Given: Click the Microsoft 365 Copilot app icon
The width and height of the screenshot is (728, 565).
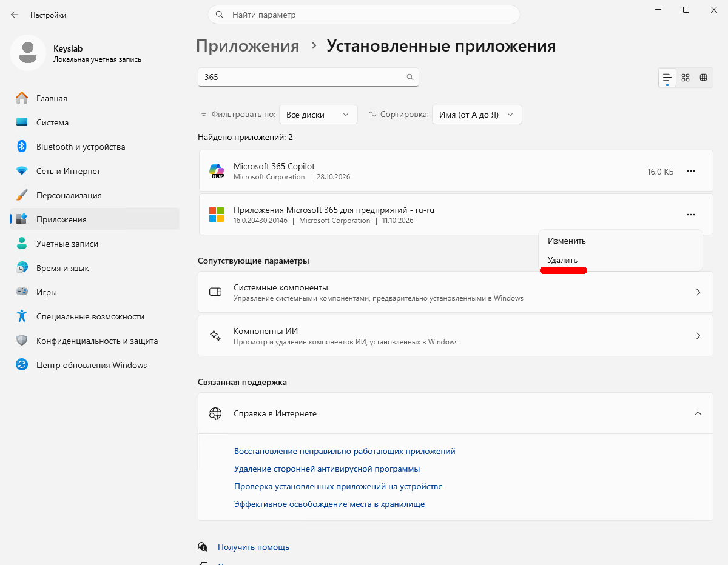Looking at the screenshot, I should pos(217,171).
